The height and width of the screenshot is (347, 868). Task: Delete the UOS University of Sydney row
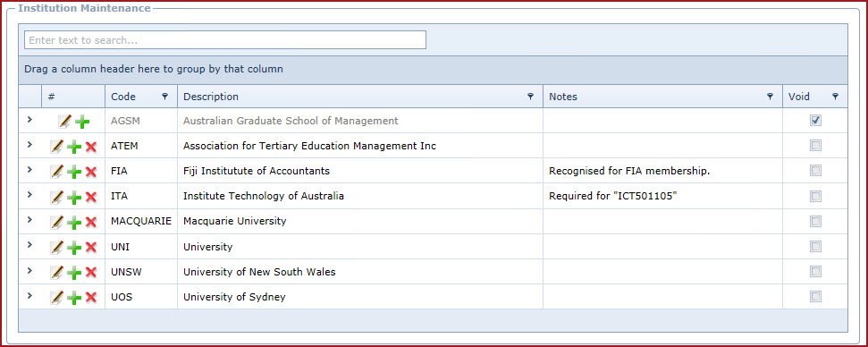pyautogui.click(x=91, y=299)
